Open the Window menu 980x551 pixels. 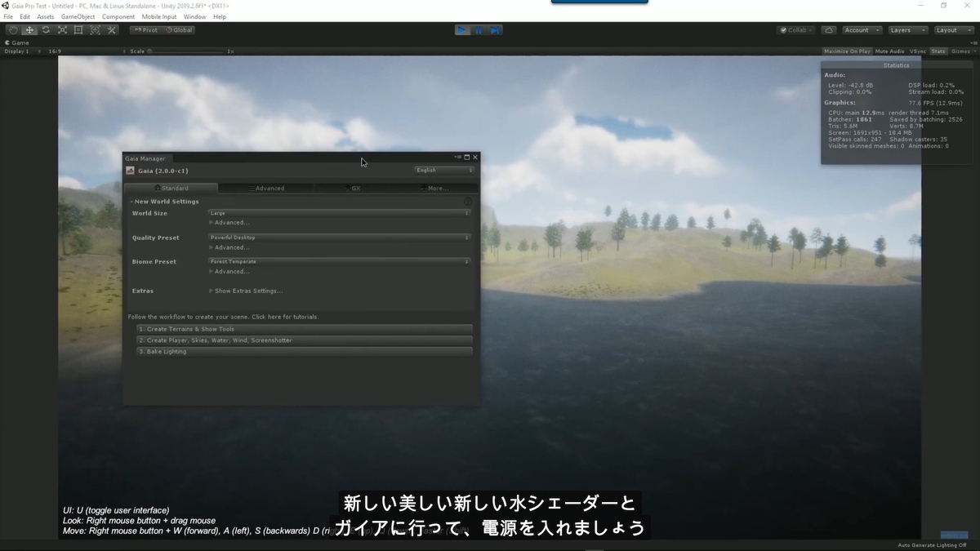195,17
